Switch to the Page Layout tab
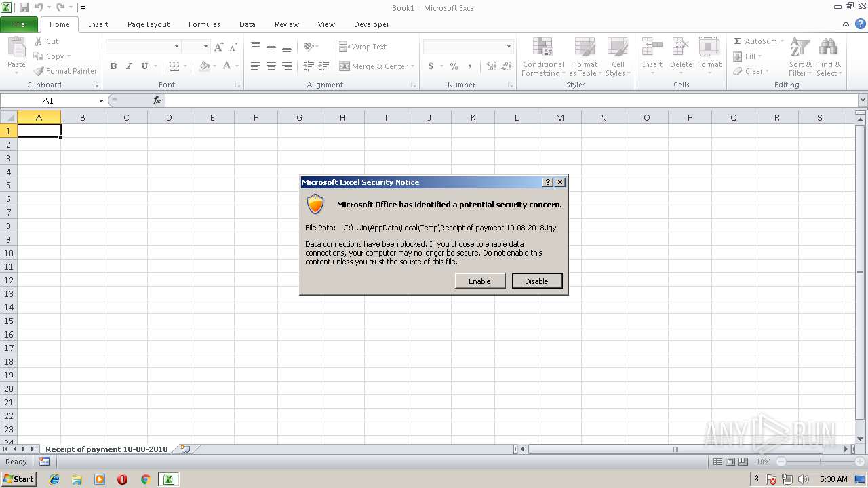The width and height of the screenshot is (868, 488). tap(149, 24)
